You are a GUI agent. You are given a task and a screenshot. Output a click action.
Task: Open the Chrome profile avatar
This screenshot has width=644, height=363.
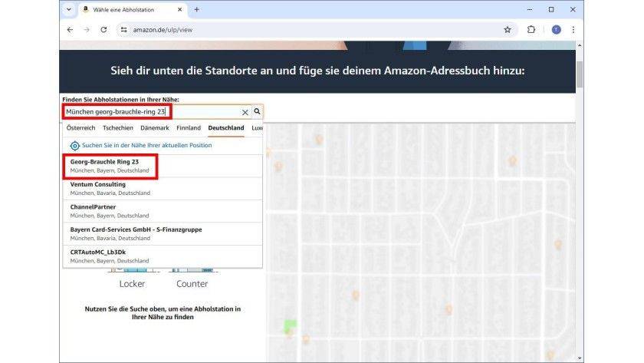(556, 30)
